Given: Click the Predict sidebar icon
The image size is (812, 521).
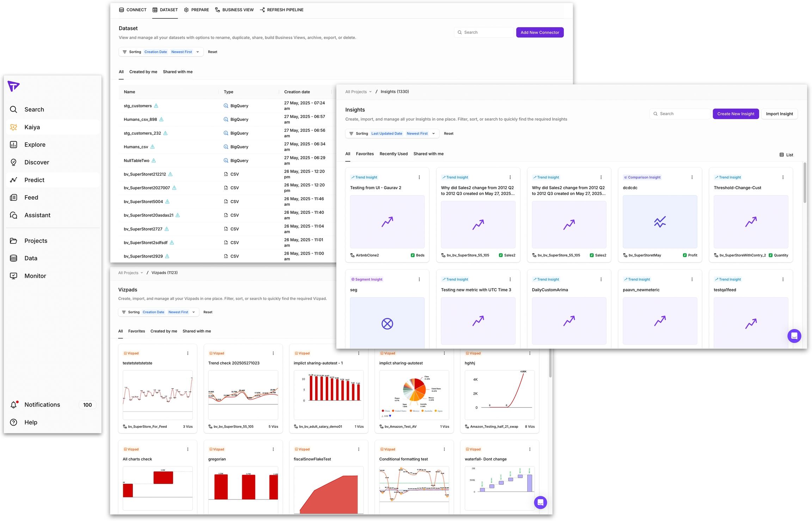Looking at the screenshot, I should point(13,180).
